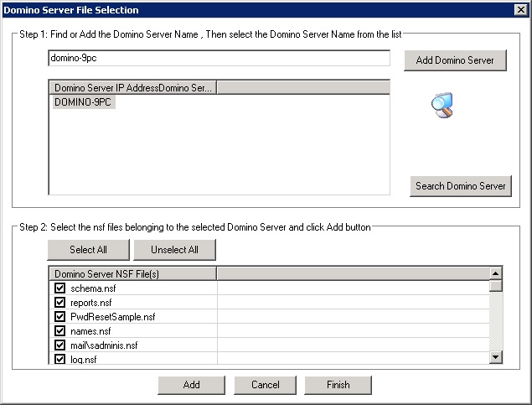Click the NSF list scroll up arrow
The height and width of the screenshot is (405, 532).
click(x=496, y=273)
